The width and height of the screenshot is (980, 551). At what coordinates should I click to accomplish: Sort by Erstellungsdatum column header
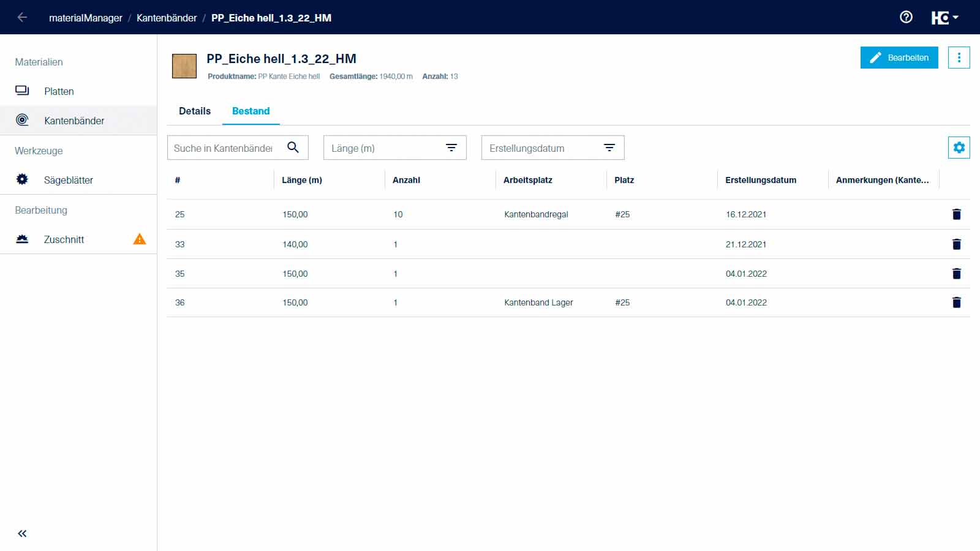pos(761,180)
